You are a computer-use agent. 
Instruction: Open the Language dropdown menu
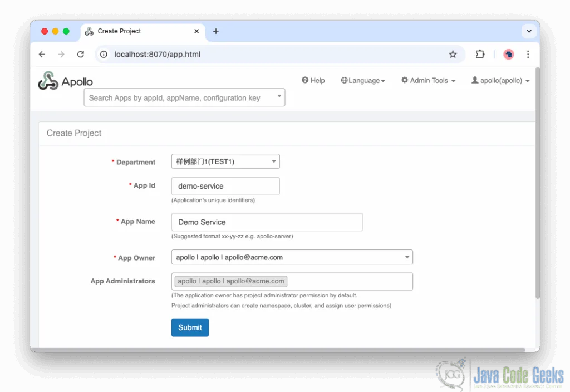(x=363, y=80)
